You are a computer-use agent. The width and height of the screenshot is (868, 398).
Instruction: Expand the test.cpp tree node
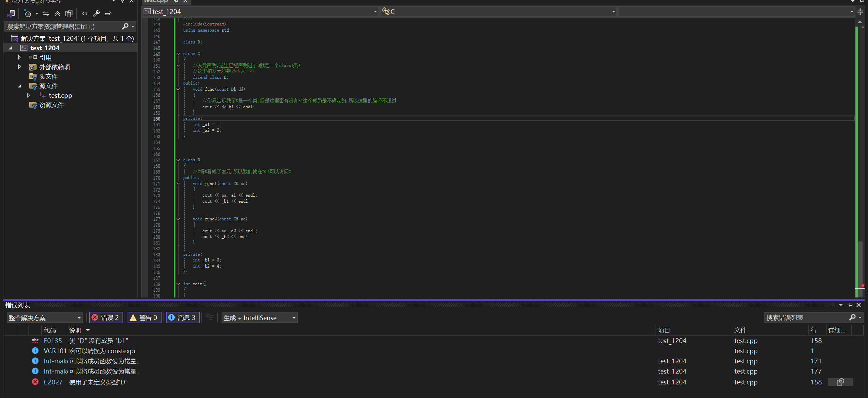(x=29, y=95)
